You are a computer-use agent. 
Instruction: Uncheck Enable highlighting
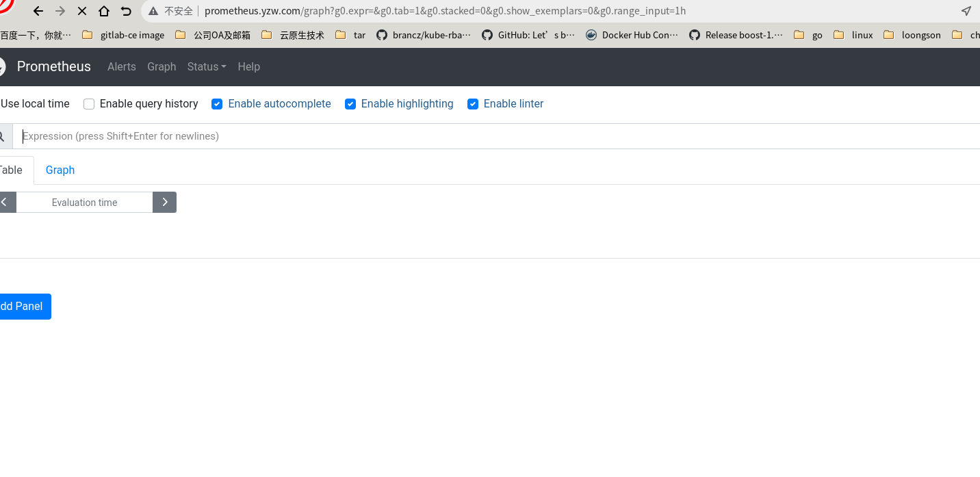(x=350, y=104)
